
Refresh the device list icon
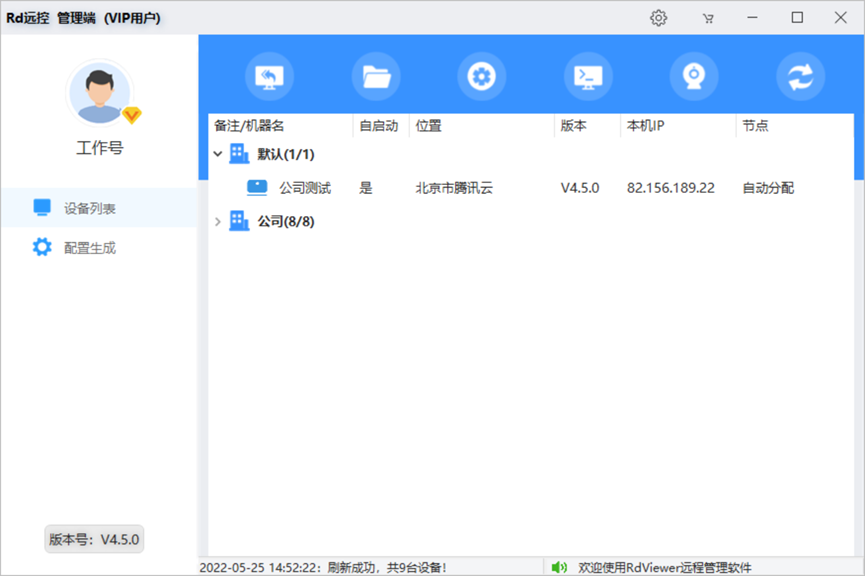[x=800, y=76]
